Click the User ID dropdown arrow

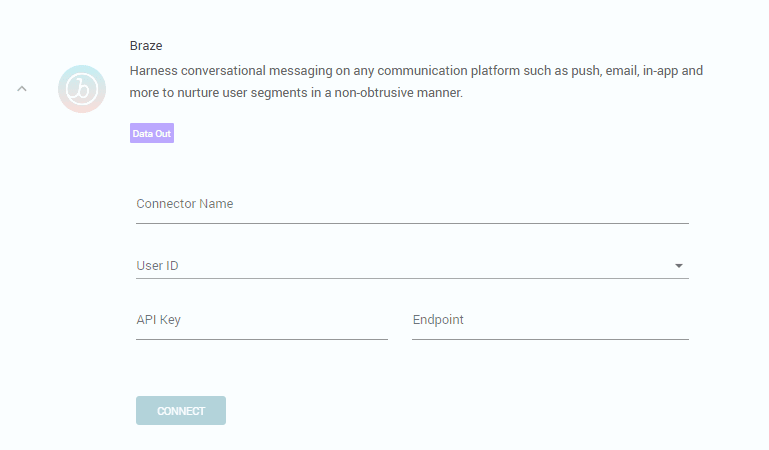click(679, 266)
